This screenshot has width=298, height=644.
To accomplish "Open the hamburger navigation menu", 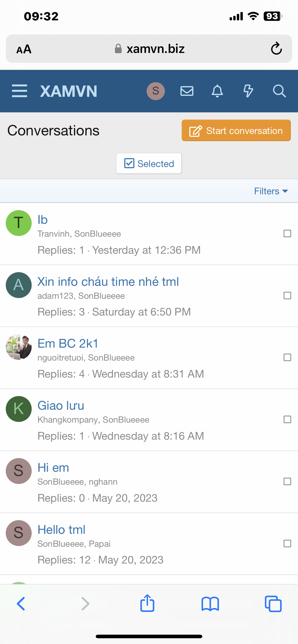I will pyautogui.click(x=19, y=91).
